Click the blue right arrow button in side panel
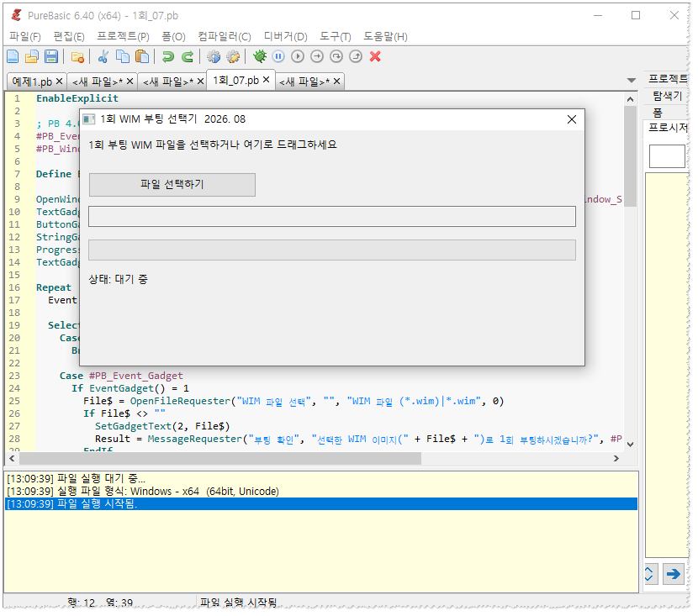Image resolution: width=698 pixels, height=616 pixels. (673, 574)
